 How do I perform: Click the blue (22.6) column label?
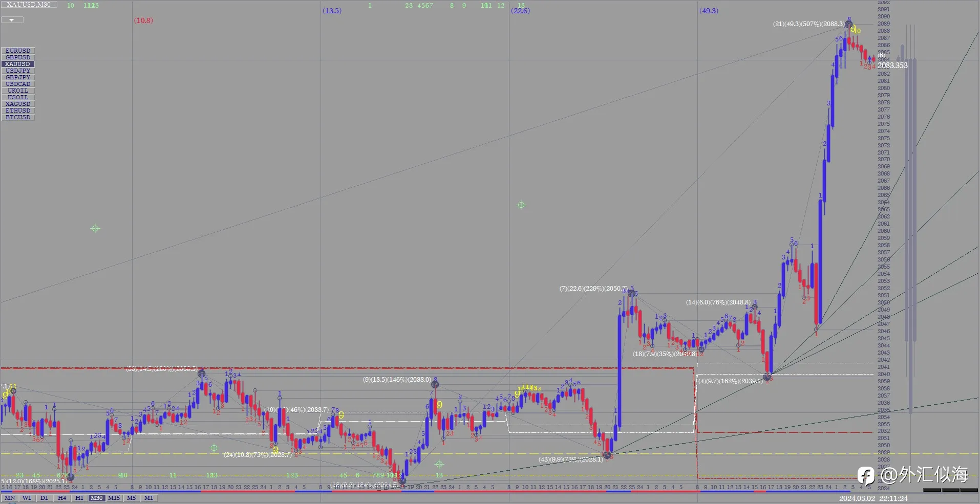[x=520, y=11]
